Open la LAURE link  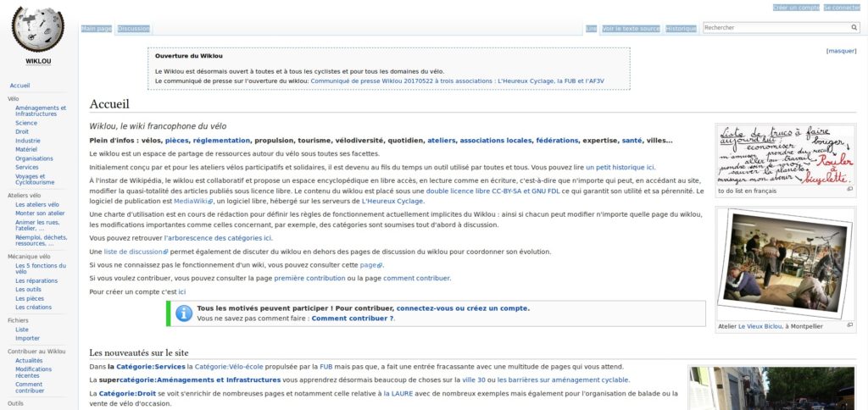click(398, 393)
